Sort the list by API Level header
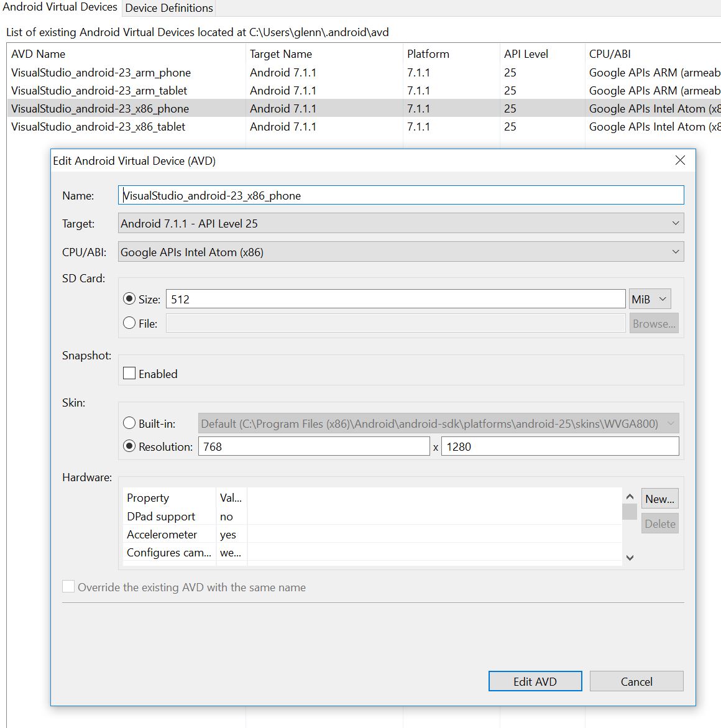The image size is (721, 728). point(542,54)
